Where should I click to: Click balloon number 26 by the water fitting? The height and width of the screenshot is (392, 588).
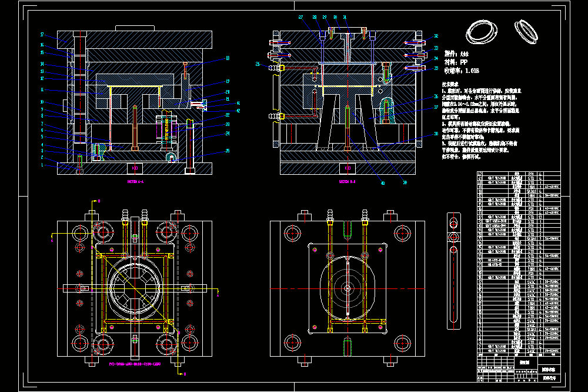coord(258,64)
